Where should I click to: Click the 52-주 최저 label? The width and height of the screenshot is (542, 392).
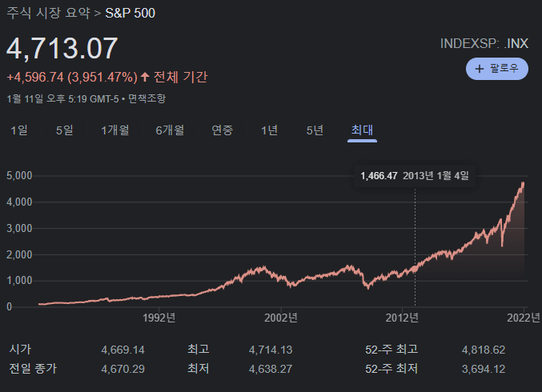coord(391,368)
